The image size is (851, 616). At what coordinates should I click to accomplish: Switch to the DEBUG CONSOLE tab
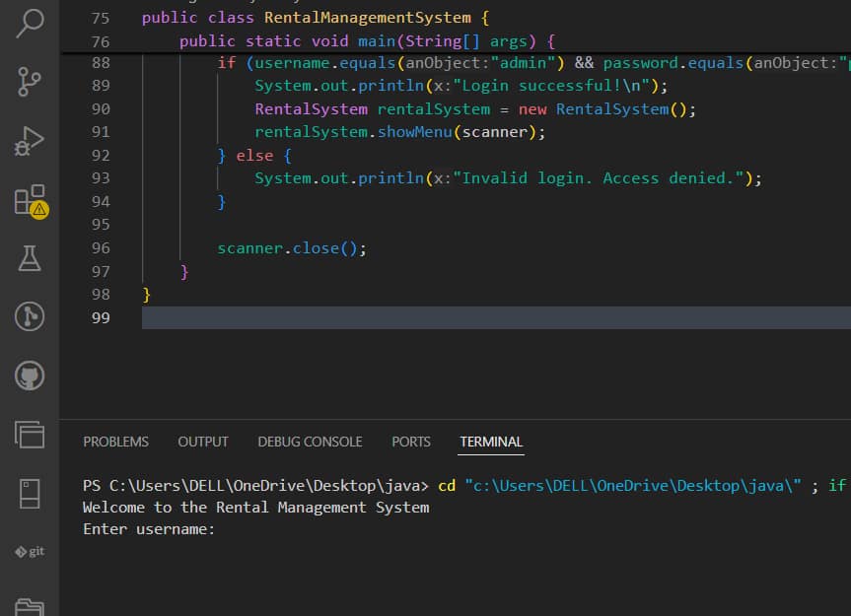310,442
